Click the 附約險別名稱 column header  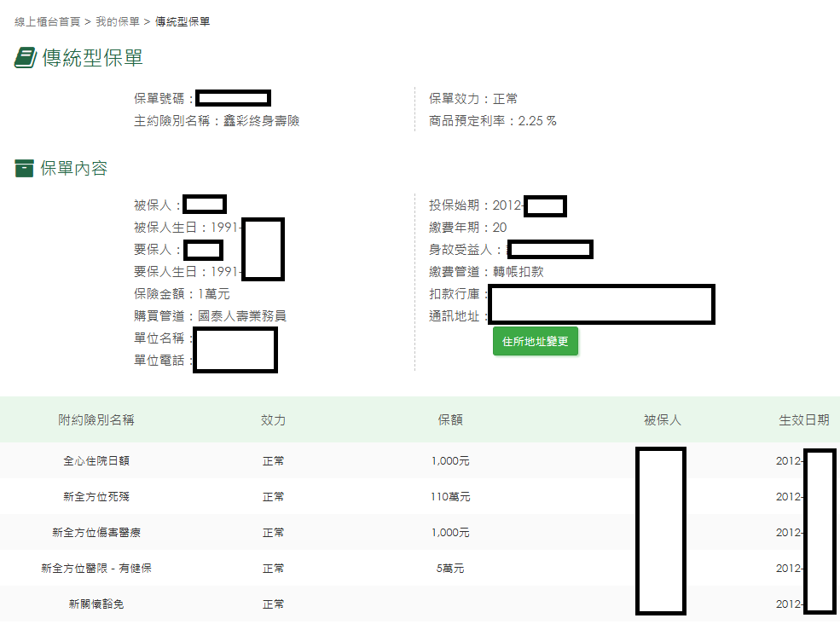[x=96, y=420]
